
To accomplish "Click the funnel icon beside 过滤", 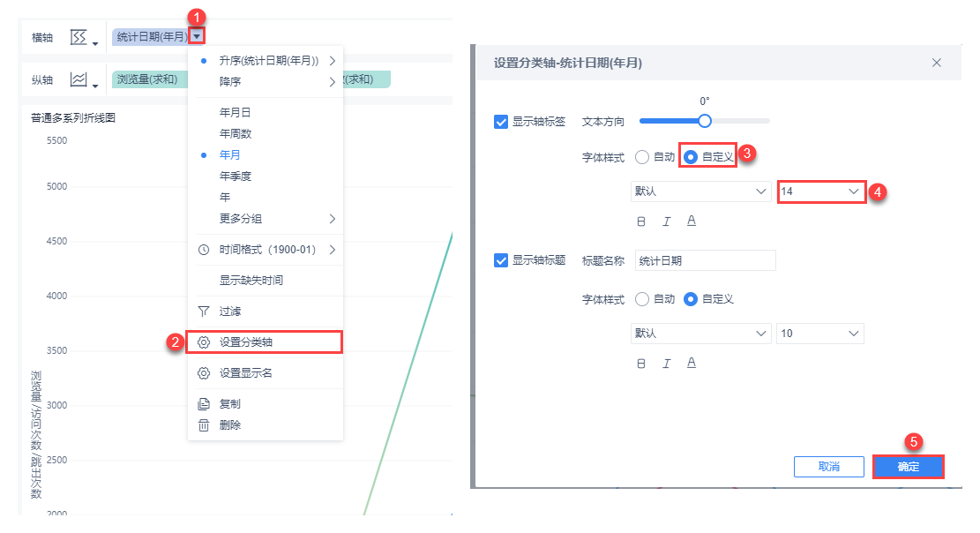I will pos(204,312).
